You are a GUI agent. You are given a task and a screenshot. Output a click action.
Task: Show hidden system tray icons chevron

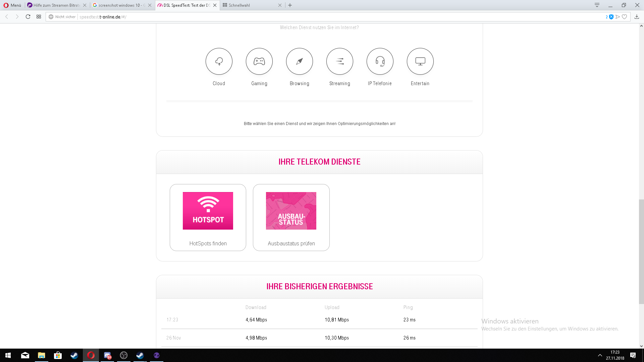pos(600,355)
